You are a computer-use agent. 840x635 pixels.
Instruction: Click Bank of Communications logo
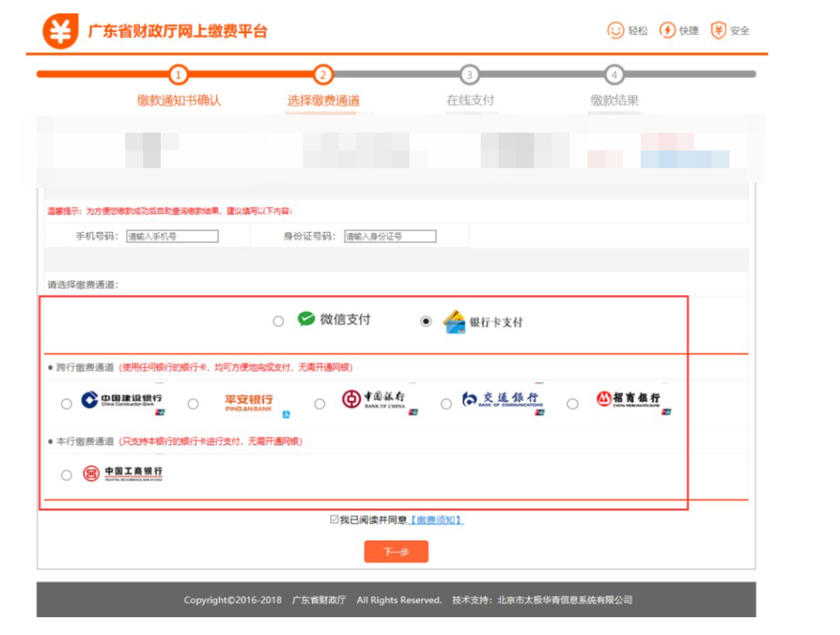click(x=502, y=400)
